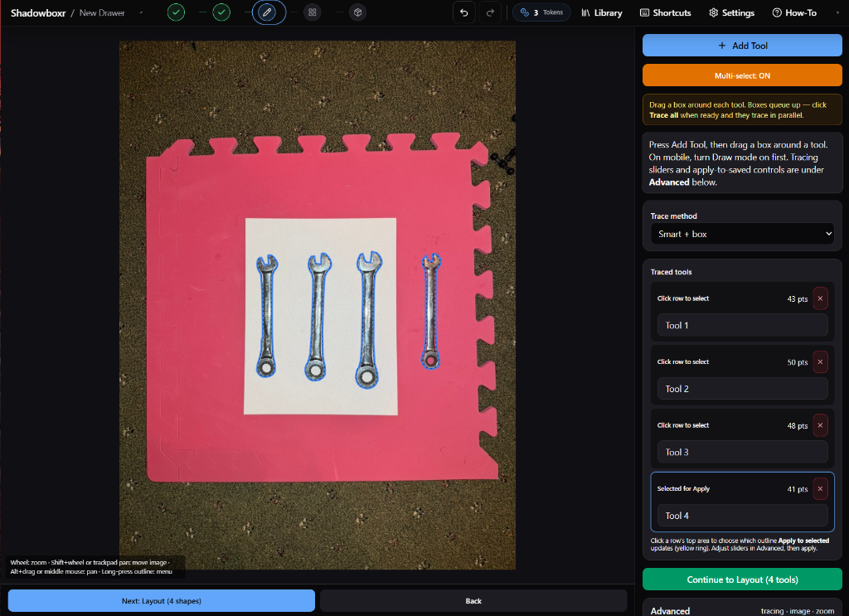This screenshot has width=849, height=616.
Task: Click the New Drawer project name
Action: click(x=102, y=12)
